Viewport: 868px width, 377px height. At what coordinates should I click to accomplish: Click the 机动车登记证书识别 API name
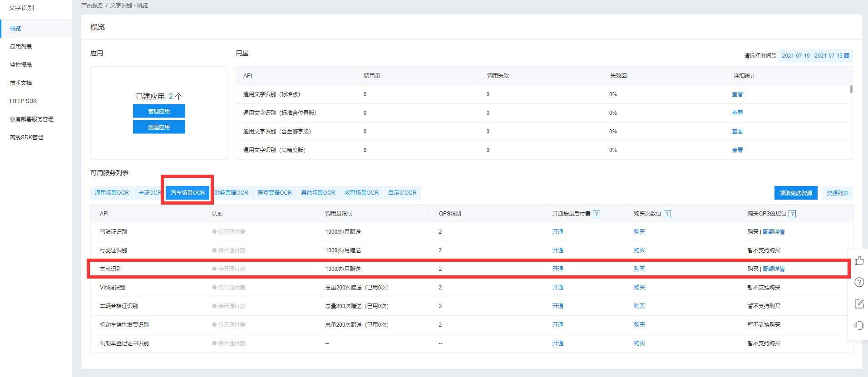click(124, 343)
